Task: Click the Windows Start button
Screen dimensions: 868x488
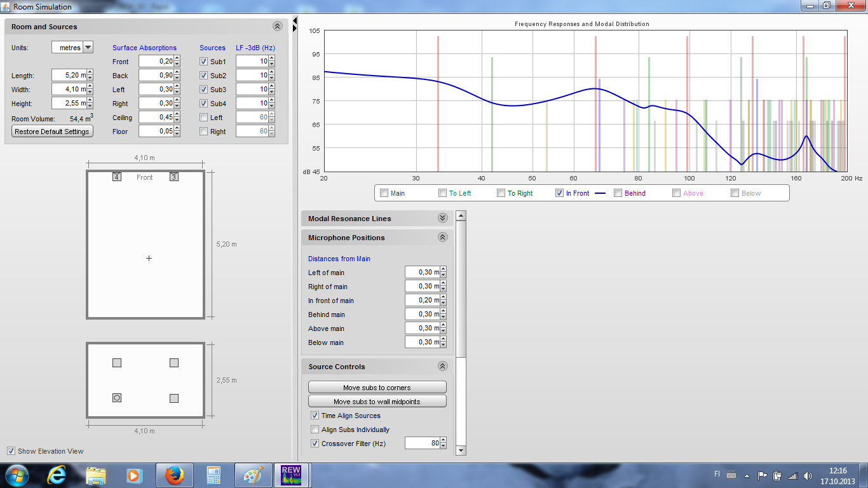Action: tap(16, 475)
